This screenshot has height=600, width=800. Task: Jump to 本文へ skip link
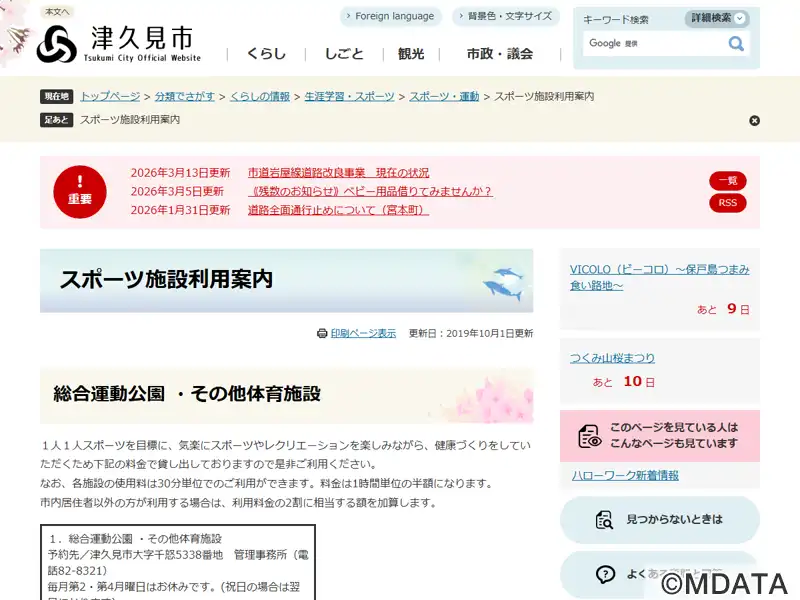[x=57, y=12]
